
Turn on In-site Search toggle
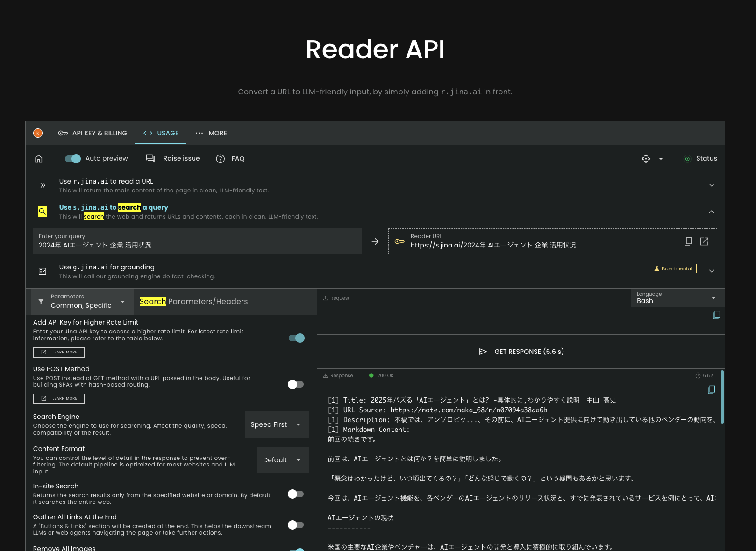point(296,494)
